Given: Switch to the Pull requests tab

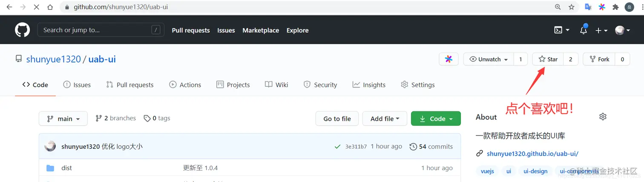Looking at the screenshot, I should coord(130,85).
